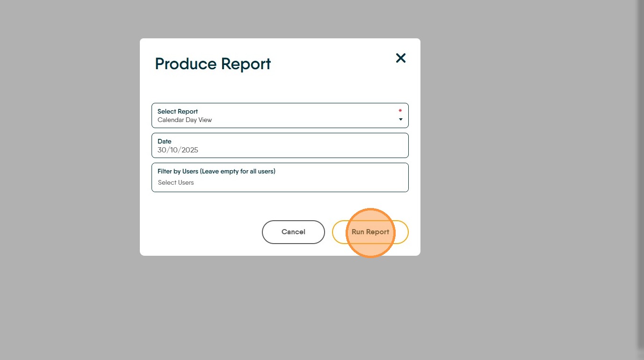The height and width of the screenshot is (360, 644).
Task: Select the day segment 30 in date
Action: click(x=162, y=150)
